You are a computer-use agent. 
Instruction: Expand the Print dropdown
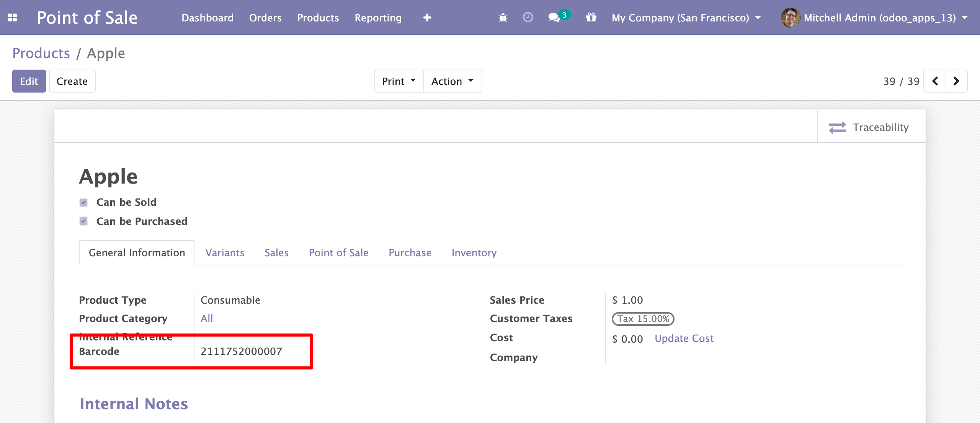[399, 81]
